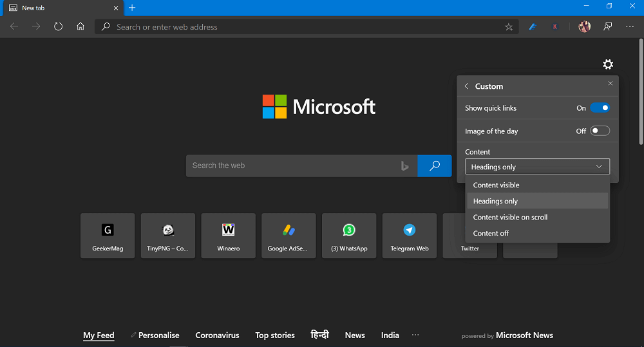Select Headings only option in list
The image size is (644, 347).
537,202
